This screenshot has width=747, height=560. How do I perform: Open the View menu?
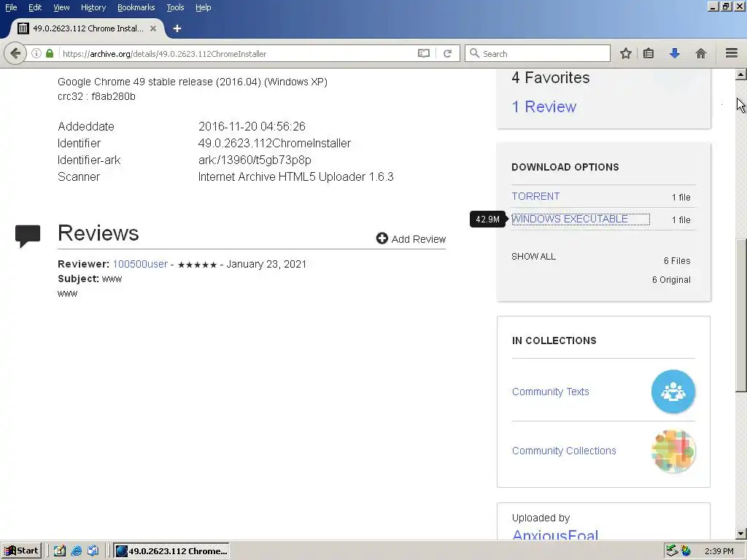click(x=61, y=7)
